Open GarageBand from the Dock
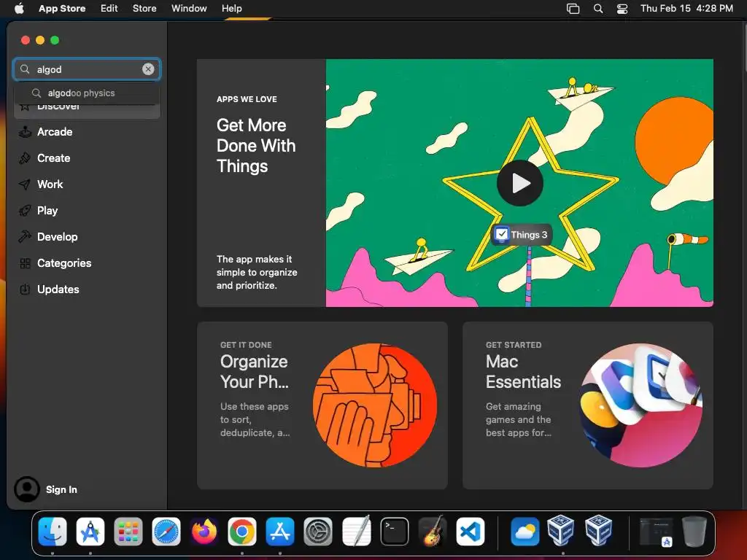 [432, 532]
